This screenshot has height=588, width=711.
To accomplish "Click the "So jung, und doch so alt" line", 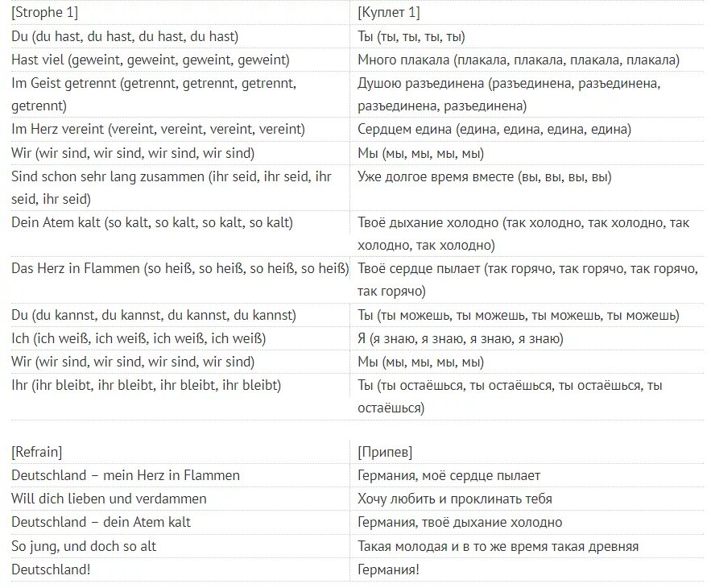I will (84, 546).
